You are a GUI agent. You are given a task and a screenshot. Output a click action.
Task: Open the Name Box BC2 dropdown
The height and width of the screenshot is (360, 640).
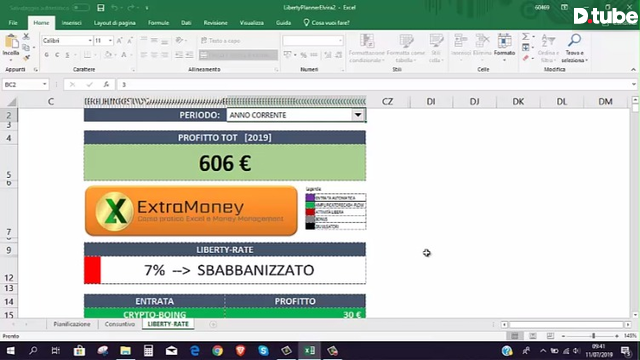coord(44,84)
